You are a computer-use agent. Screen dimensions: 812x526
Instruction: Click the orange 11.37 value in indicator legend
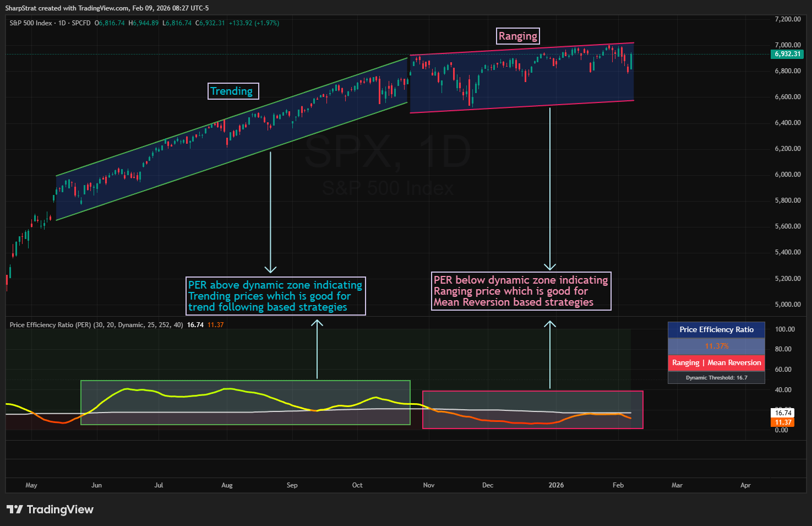tap(216, 325)
